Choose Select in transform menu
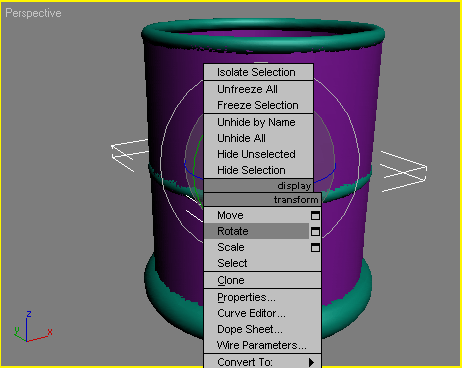The height and width of the screenshot is (368, 462). (263, 263)
